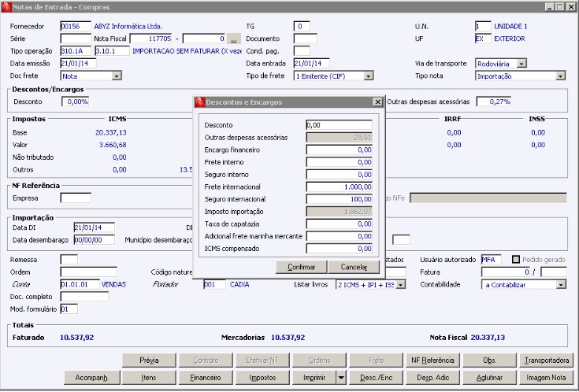Click the Aglutinar button
The image size is (579, 392).
tap(489, 378)
